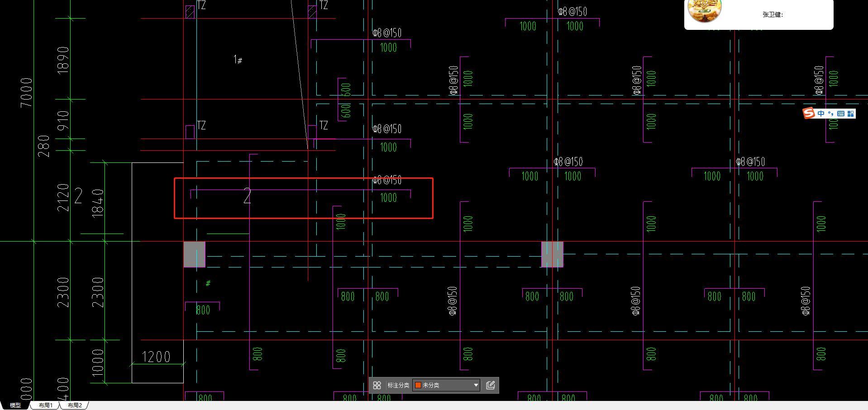Switch to the 模型 tab
This screenshot has height=410, width=868.
[x=15, y=405]
